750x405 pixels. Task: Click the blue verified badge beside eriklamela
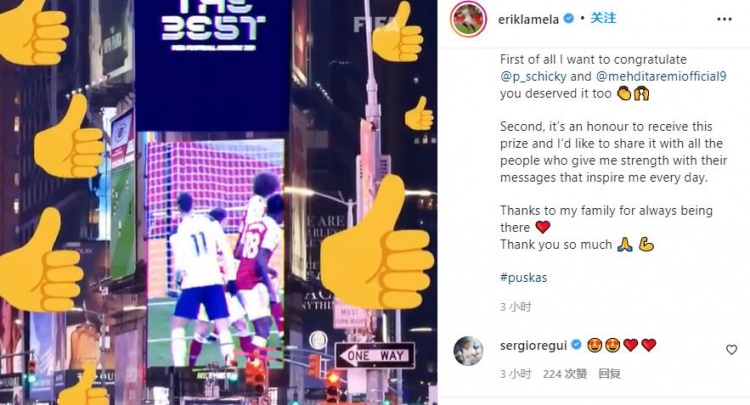click(569, 19)
